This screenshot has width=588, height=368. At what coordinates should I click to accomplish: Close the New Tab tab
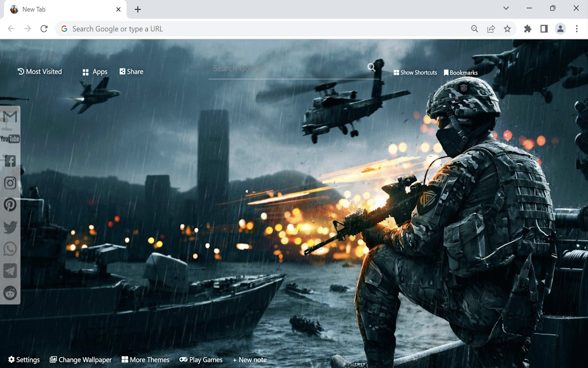click(119, 9)
